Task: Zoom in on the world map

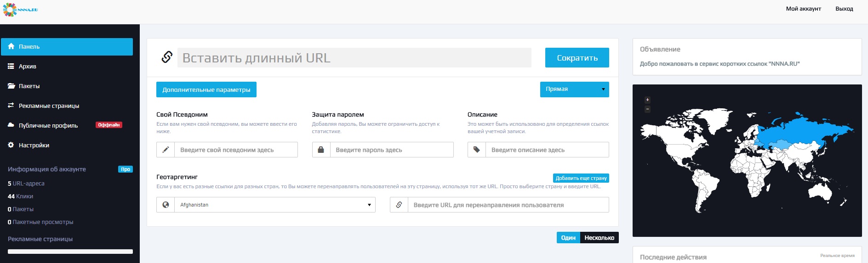Action: click(x=647, y=100)
